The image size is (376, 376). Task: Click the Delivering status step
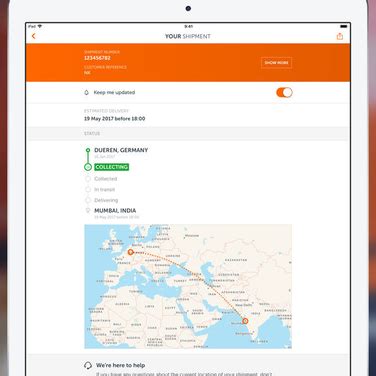point(106,200)
